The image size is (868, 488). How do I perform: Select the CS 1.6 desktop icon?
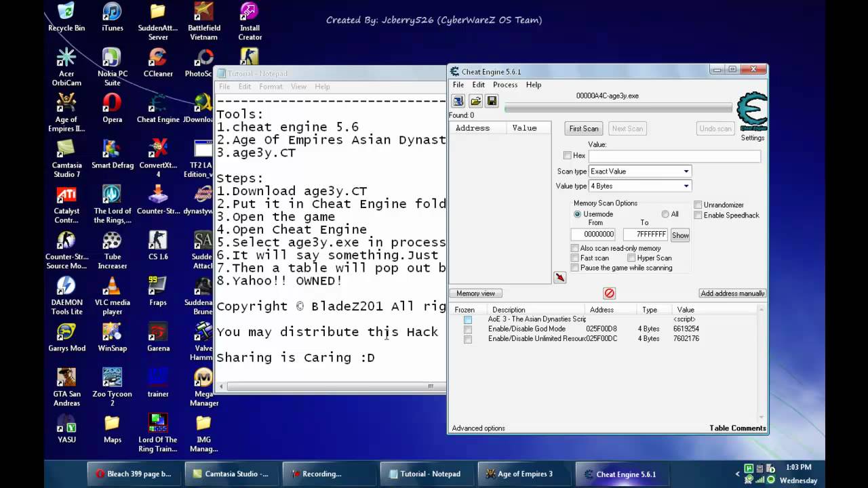pos(158,247)
